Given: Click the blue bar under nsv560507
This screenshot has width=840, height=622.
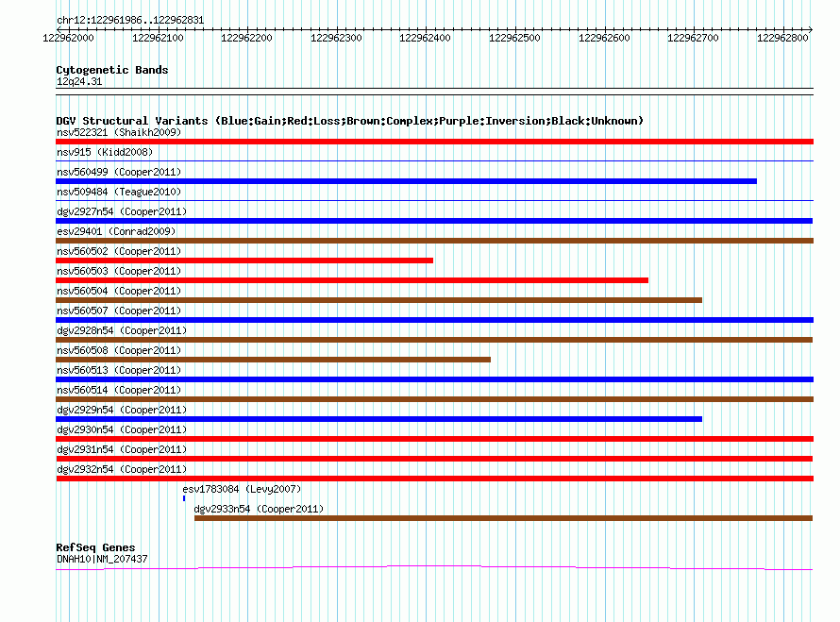Looking at the screenshot, I should pos(434,320).
